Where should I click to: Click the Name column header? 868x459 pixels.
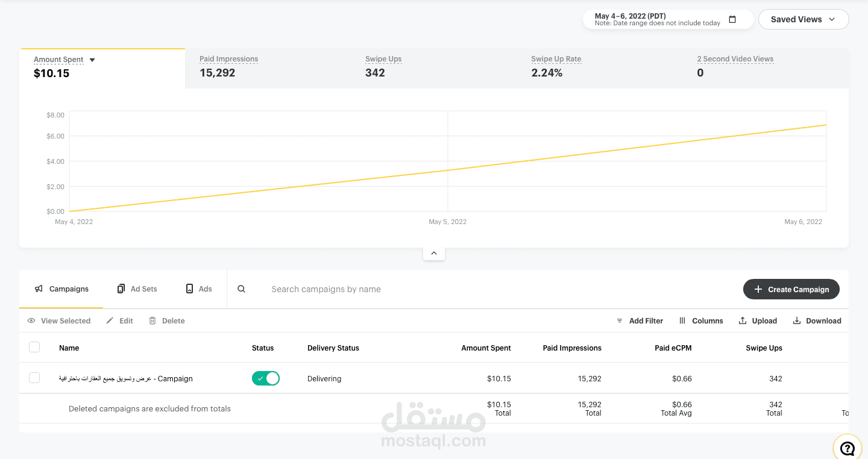tap(69, 348)
